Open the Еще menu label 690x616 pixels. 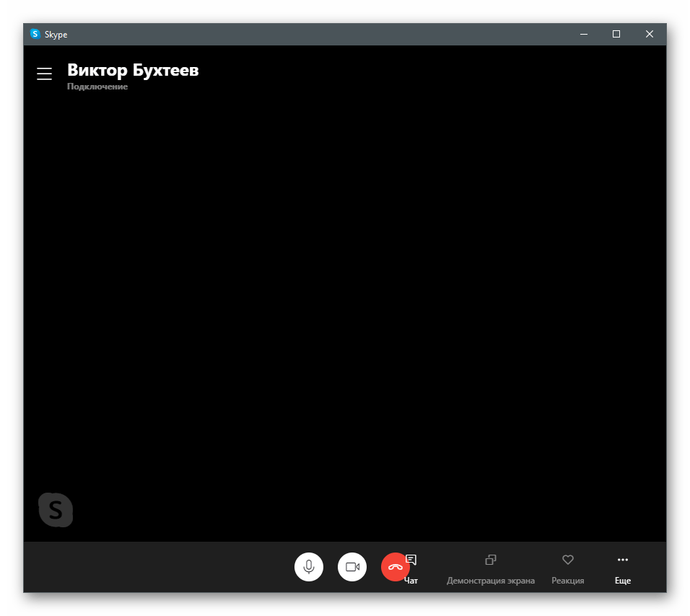[623, 581]
